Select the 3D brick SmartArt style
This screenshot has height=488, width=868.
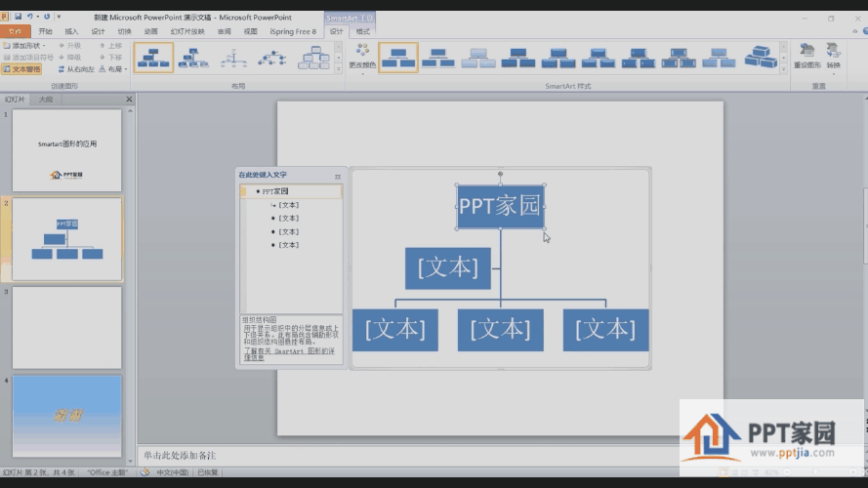point(760,58)
